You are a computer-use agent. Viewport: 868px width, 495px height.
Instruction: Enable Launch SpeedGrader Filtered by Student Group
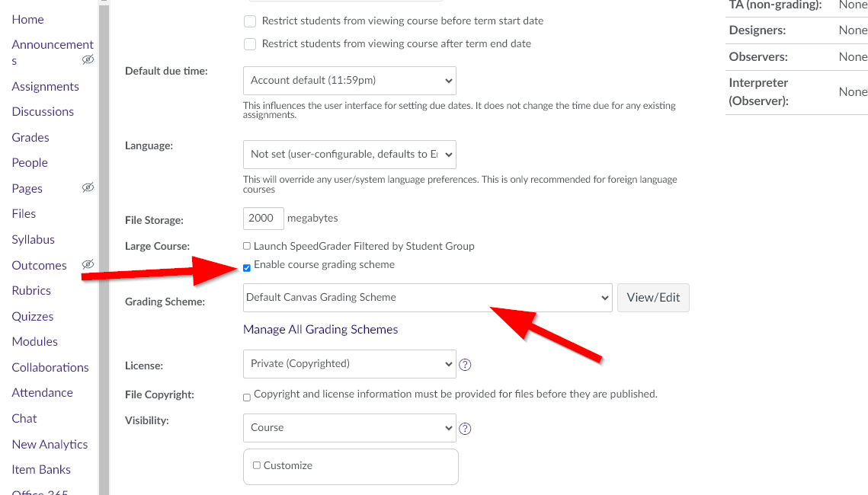click(x=247, y=246)
